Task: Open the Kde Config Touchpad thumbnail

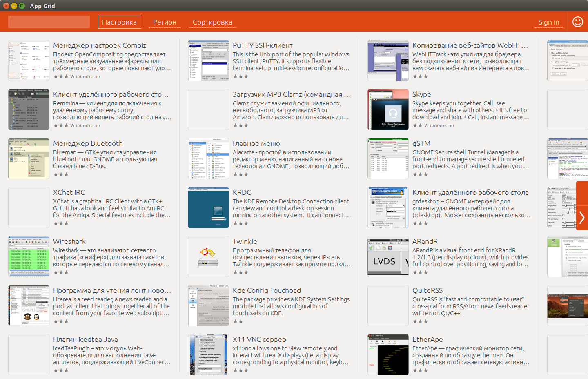Action: [x=208, y=305]
